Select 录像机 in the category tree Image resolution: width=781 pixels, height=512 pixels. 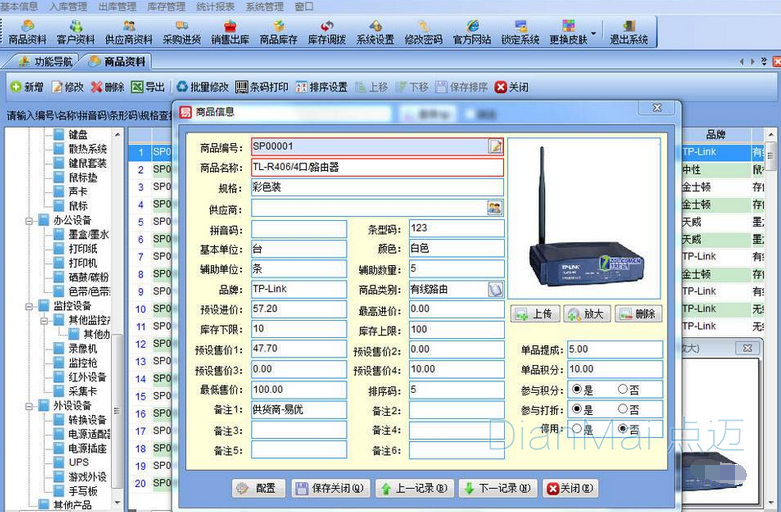pos(83,349)
